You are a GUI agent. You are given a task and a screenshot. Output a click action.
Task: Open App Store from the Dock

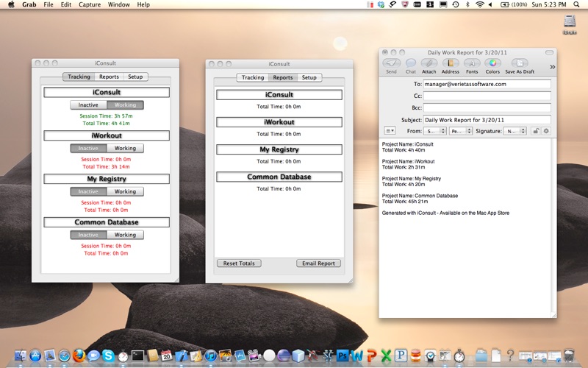tap(35, 355)
